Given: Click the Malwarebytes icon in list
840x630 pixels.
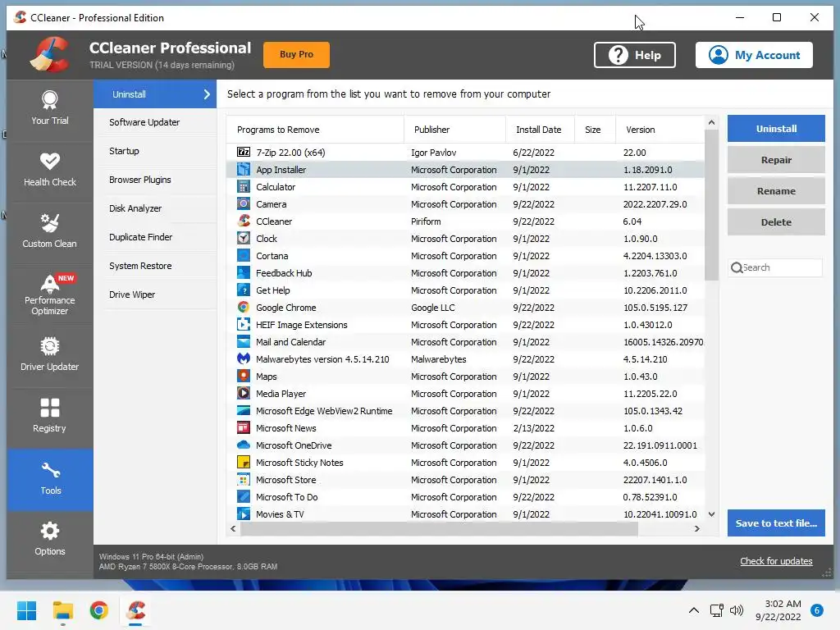Looking at the screenshot, I should click(x=243, y=358).
